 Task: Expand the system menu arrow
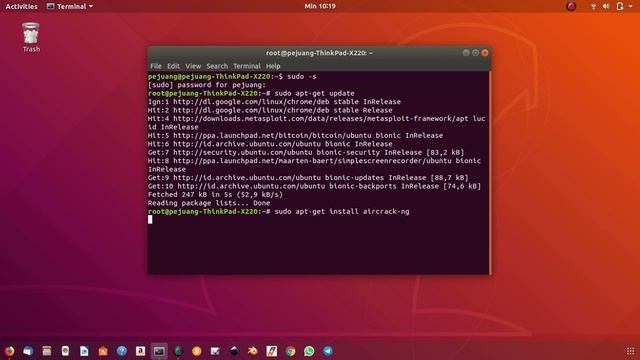tap(631, 6)
